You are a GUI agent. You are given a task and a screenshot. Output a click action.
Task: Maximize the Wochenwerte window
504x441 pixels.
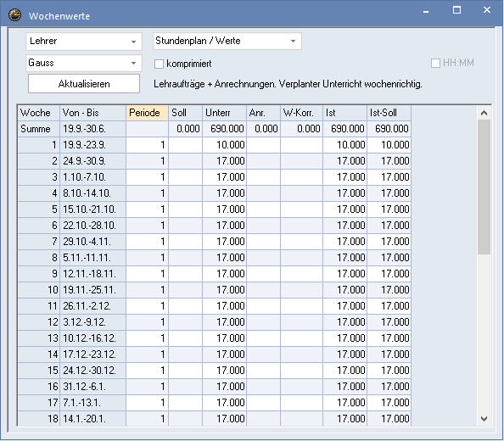point(456,10)
